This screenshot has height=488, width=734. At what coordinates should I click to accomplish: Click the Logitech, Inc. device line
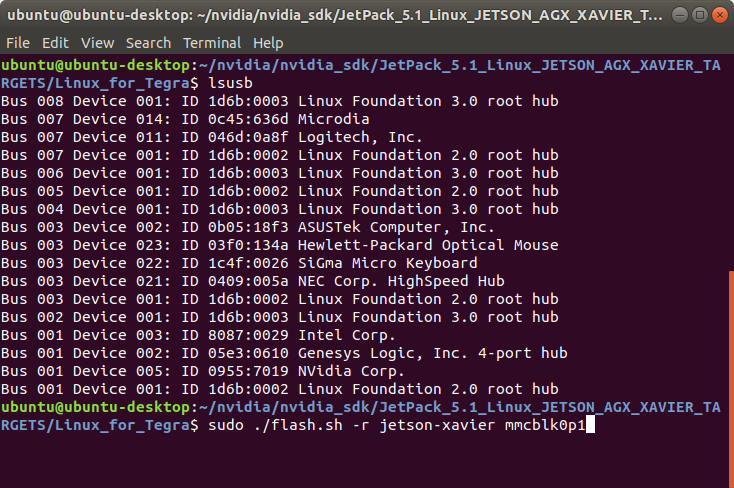[212, 137]
